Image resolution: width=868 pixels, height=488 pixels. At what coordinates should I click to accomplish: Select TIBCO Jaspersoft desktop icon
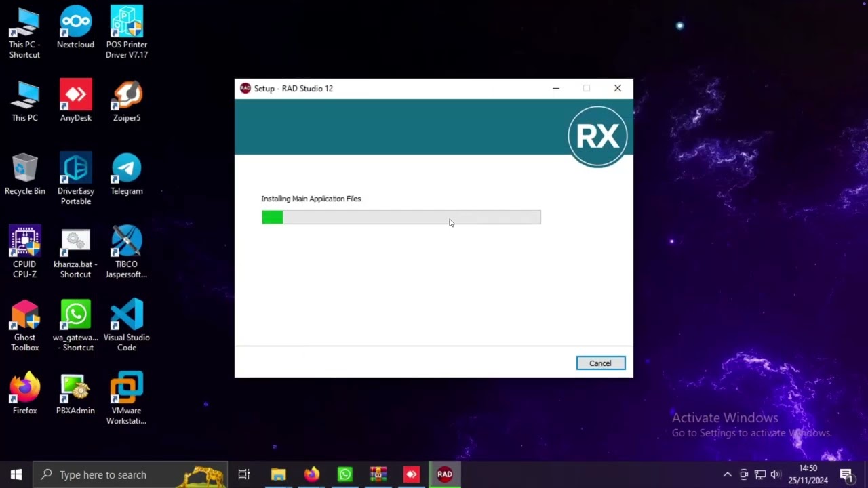(127, 252)
